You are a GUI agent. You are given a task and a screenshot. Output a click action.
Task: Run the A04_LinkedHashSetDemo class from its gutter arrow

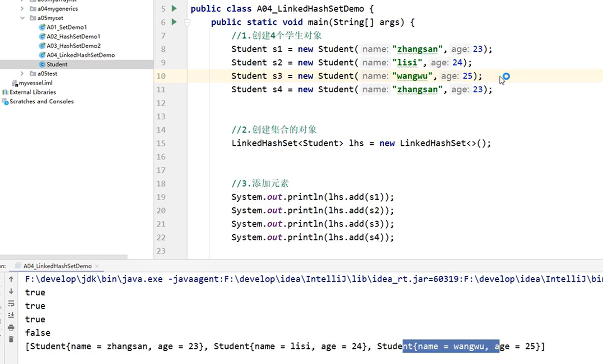click(x=174, y=8)
